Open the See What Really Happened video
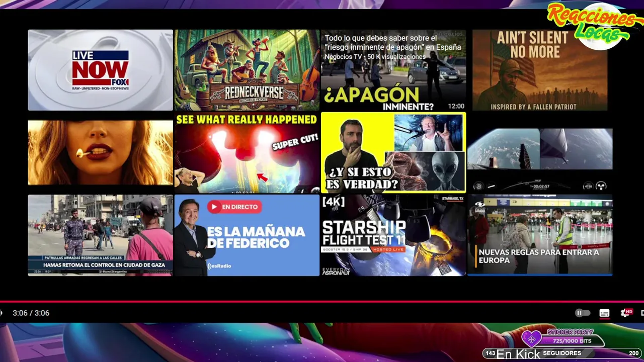Screen dimensions: 644x362 pos(247,153)
